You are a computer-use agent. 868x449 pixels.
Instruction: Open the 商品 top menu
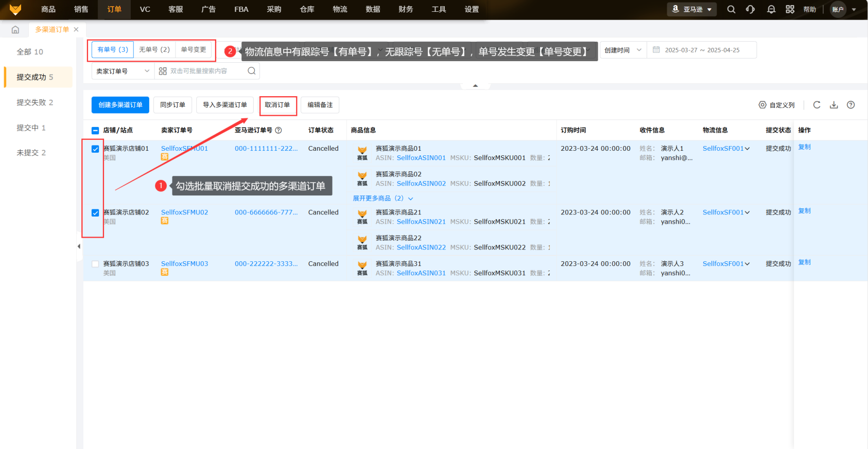(48, 9)
